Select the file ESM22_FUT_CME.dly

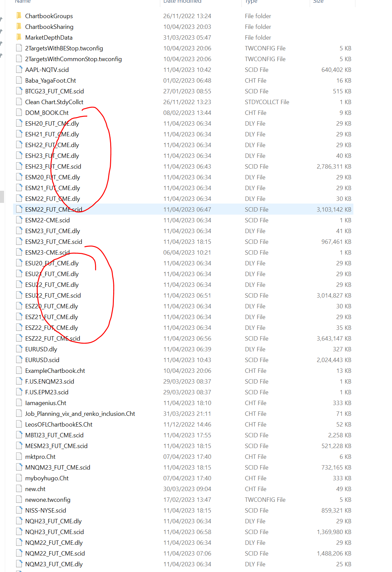coord(52,199)
